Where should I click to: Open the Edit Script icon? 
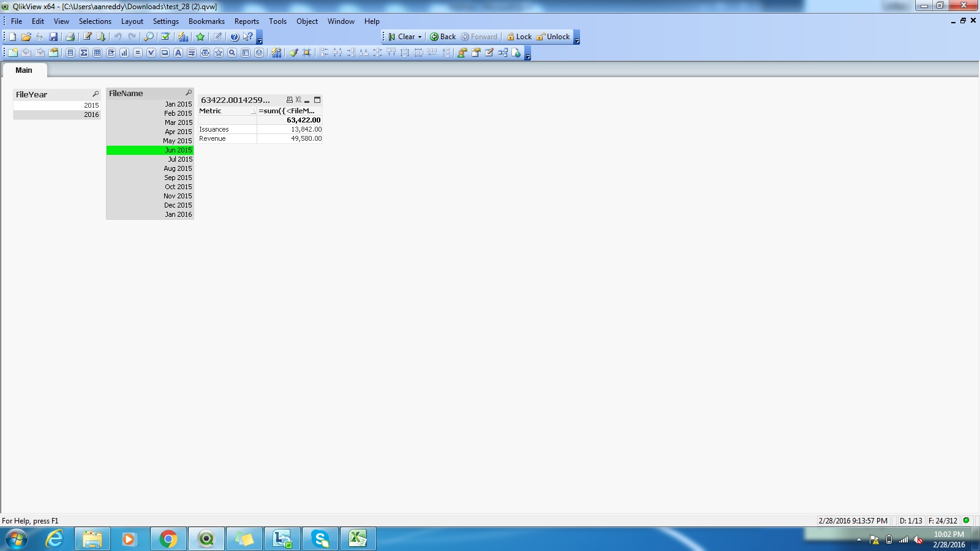(x=88, y=37)
